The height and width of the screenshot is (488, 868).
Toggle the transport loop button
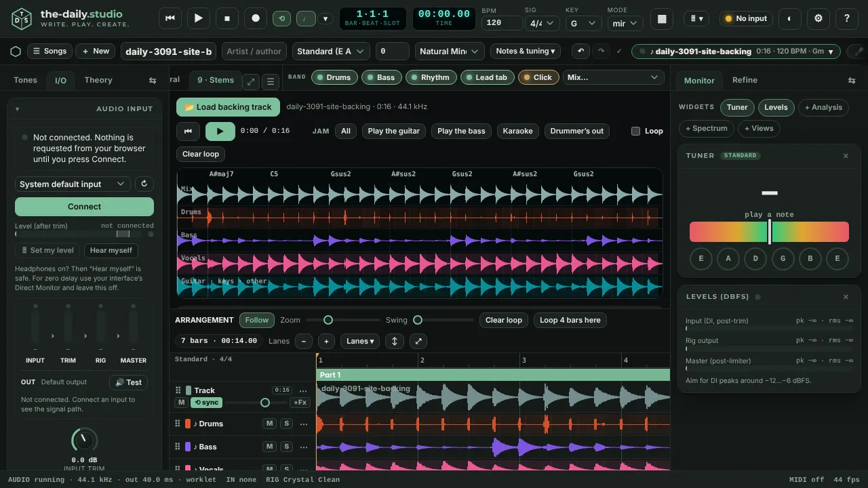click(x=281, y=19)
